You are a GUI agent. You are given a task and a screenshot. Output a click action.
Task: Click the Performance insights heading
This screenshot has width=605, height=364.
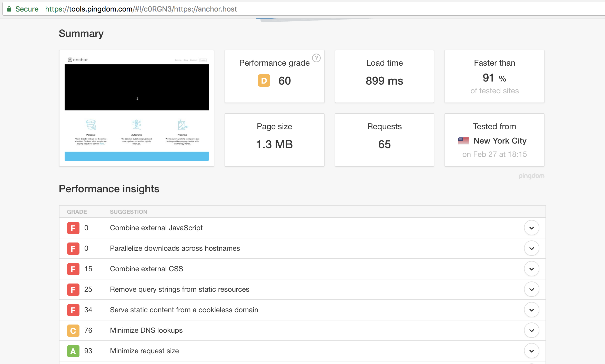pyautogui.click(x=109, y=189)
